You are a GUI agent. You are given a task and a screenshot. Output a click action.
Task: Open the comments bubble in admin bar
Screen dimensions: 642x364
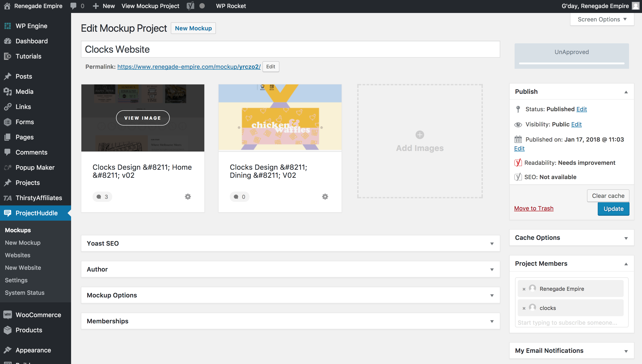tap(73, 6)
